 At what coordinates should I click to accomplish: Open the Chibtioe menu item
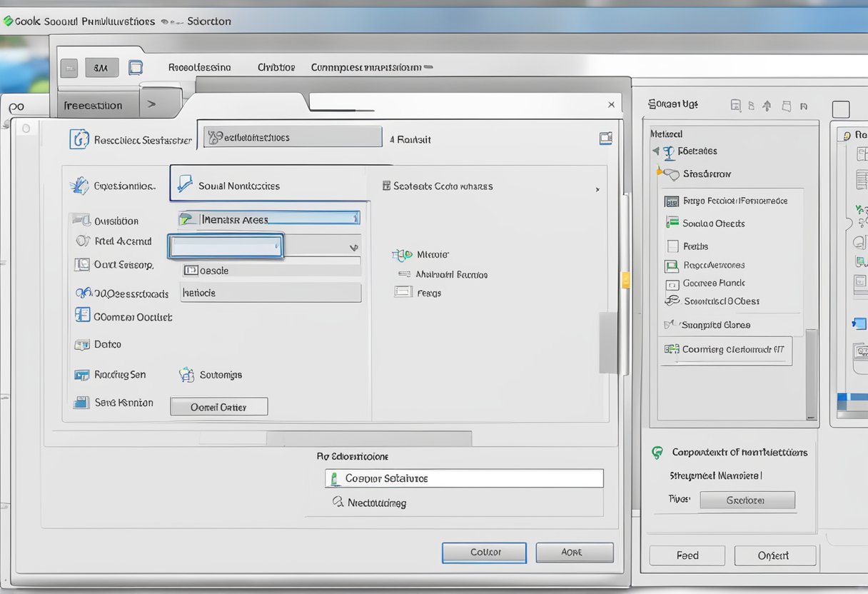click(x=276, y=67)
